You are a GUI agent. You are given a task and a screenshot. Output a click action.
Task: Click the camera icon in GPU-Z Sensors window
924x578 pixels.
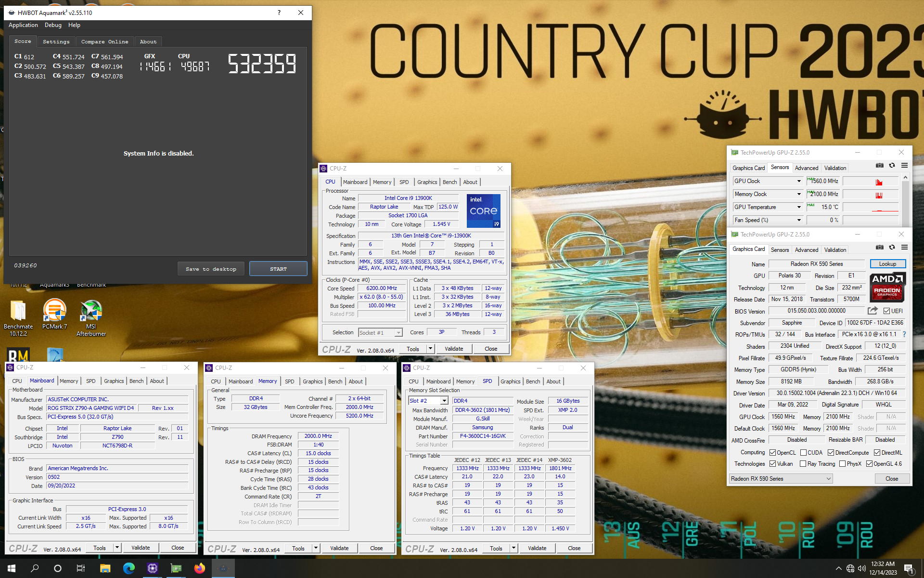(880, 166)
